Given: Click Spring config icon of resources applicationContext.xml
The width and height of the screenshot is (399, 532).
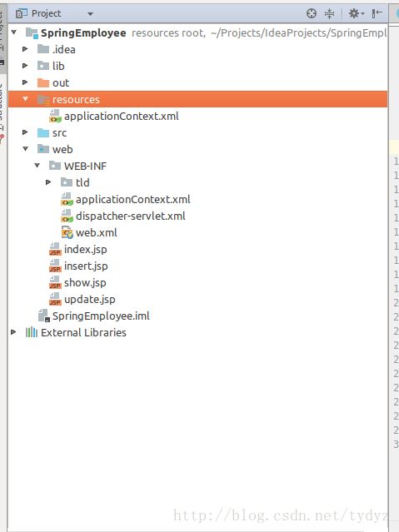Looking at the screenshot, I should [x=55, y=116].
